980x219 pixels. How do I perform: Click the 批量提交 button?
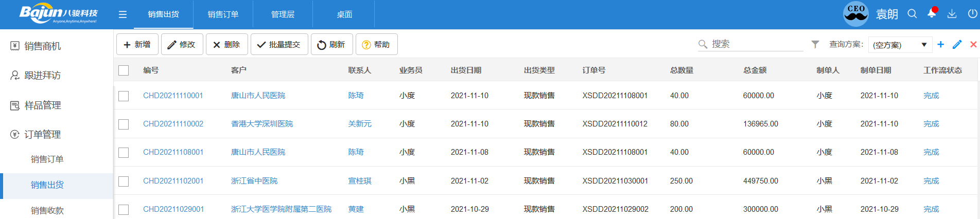[279, 45]
